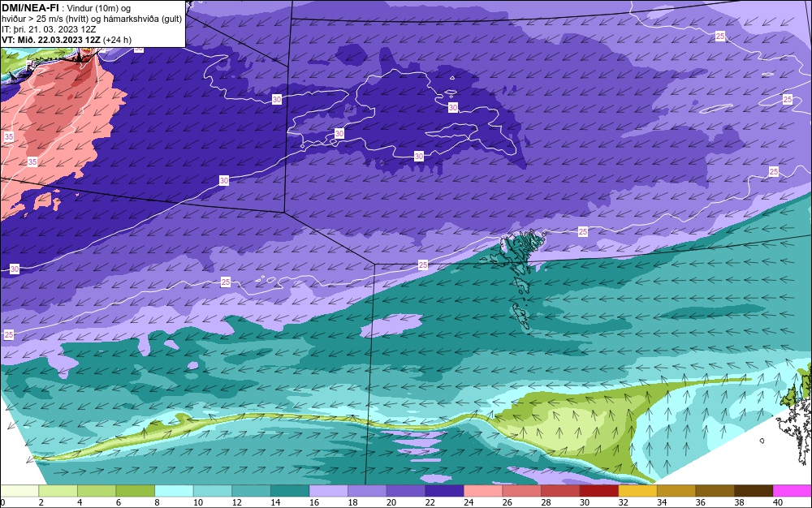Click the 'Vindur (10m) og' heading text
This screenshot has width=812, height=508.
[99, 8]
